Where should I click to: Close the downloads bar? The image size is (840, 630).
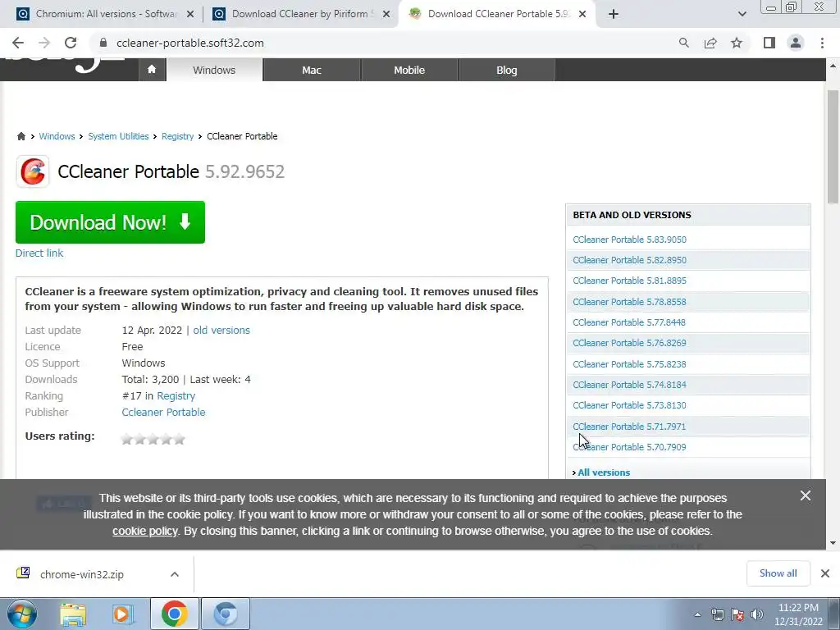[825, 573]
